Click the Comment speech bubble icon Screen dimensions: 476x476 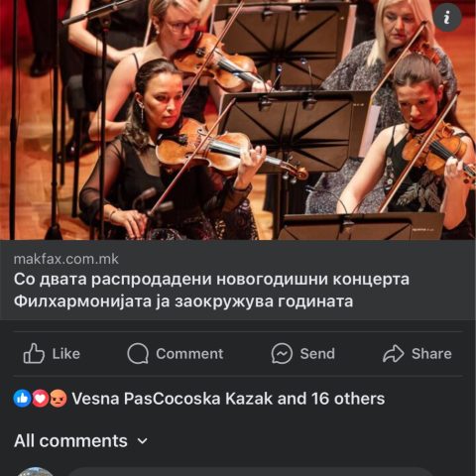(x=138, y=353)
